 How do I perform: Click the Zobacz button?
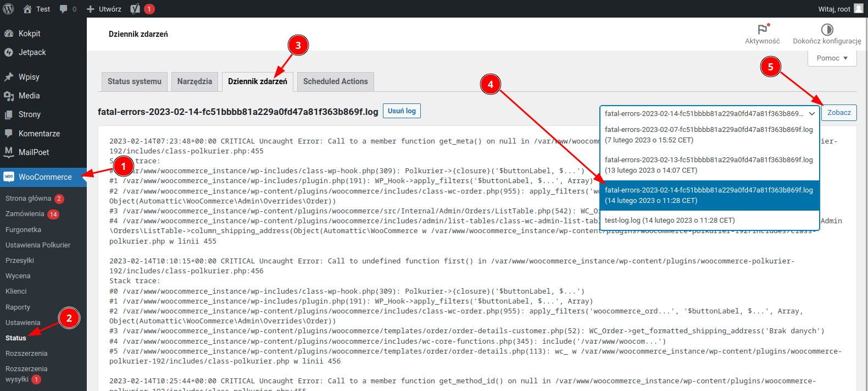tap(839, 113)
